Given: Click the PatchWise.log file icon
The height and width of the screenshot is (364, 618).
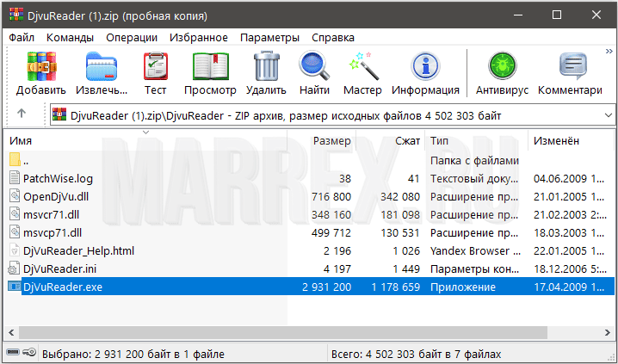Looking at the screenshot, I should [15, 177].
